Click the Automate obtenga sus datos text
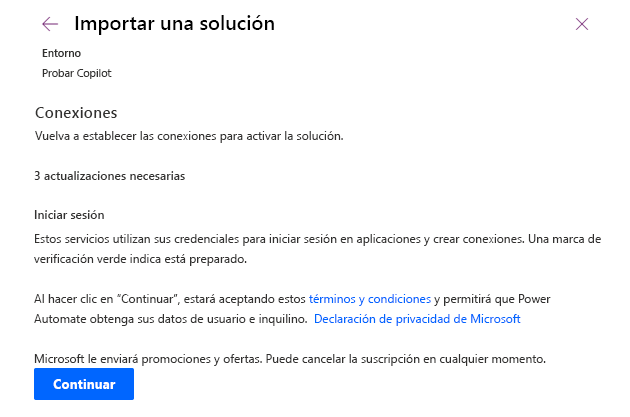 point(170,319)
